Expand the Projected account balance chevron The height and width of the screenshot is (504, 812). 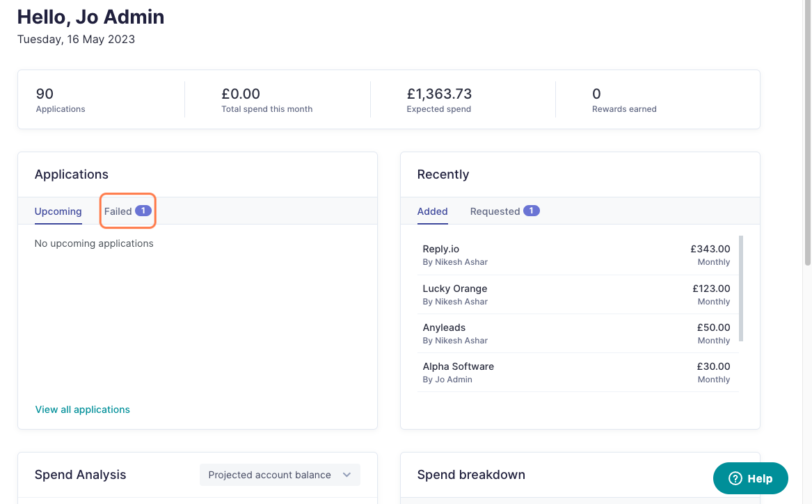(347, 475)
